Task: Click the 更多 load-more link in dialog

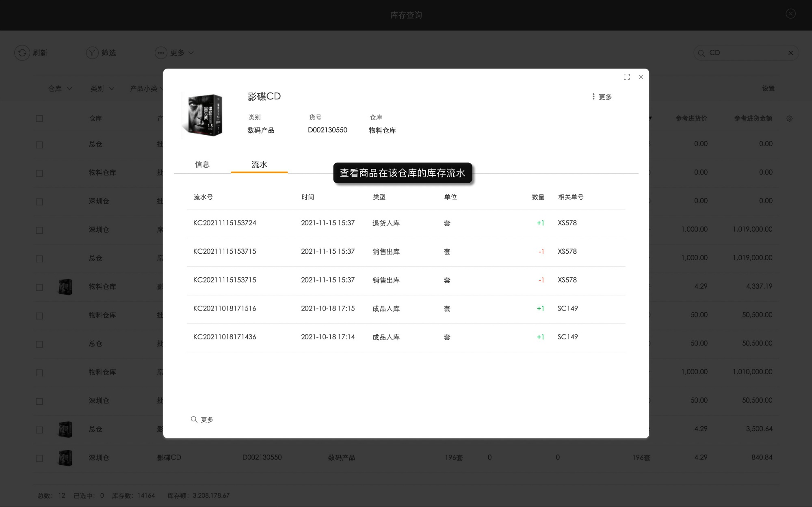Action: coord(202,419)
